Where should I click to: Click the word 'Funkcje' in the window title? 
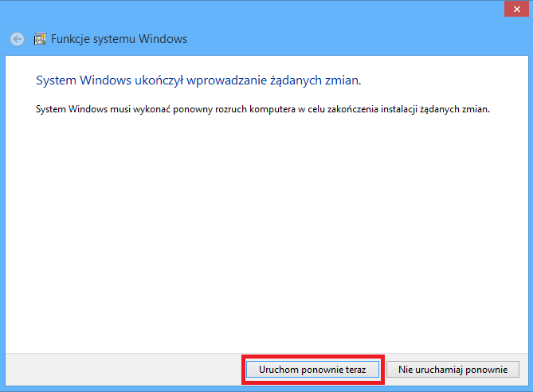(x=69, y=38)
